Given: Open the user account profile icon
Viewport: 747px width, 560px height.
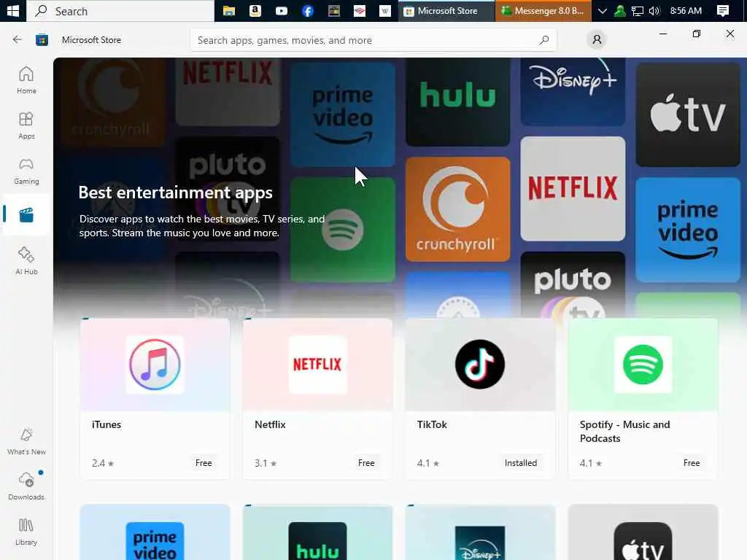Looking at the screenshot, I should [x=597, y=39].
